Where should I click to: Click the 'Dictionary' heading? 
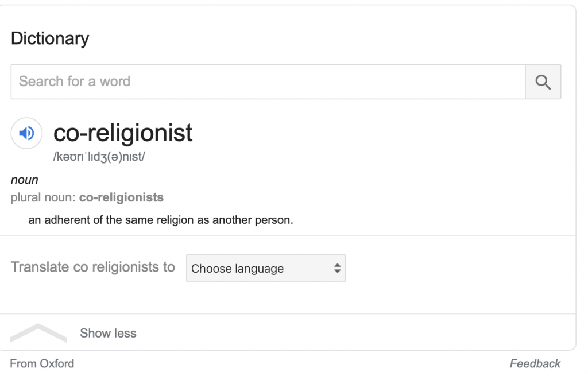tap(50, 38)
